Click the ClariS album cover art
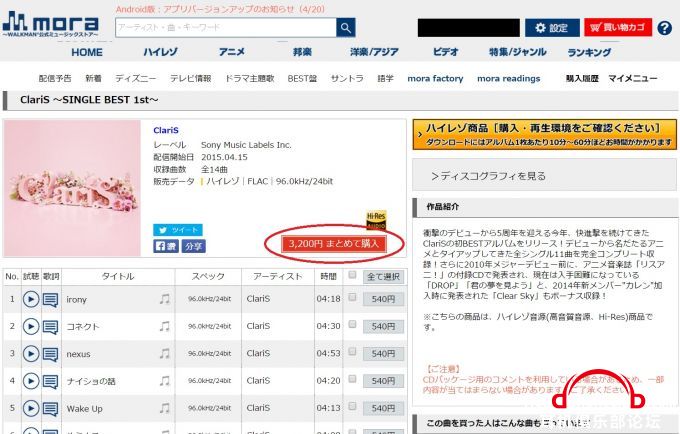680x434 pixels. point(72,188)
